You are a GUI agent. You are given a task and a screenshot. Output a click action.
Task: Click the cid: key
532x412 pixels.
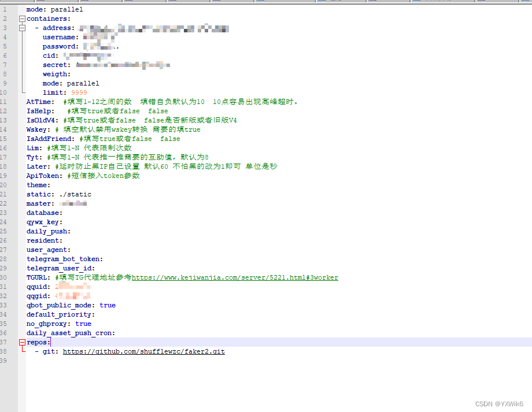(50, 55)
